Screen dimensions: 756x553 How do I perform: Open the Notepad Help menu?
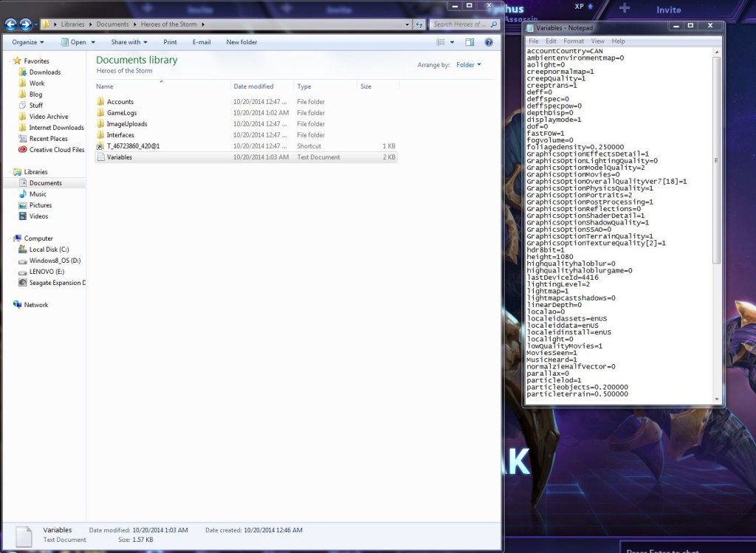coord(618,41)
